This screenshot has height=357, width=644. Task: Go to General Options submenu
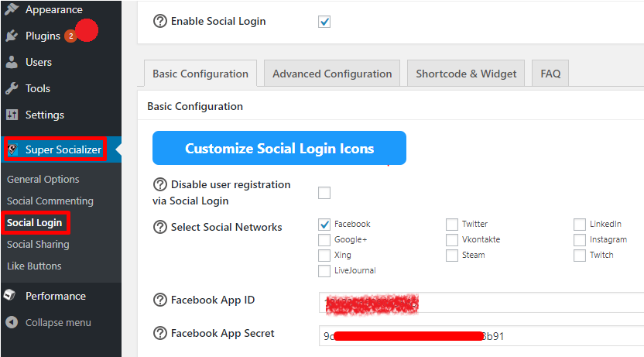[x=43, y=179]
